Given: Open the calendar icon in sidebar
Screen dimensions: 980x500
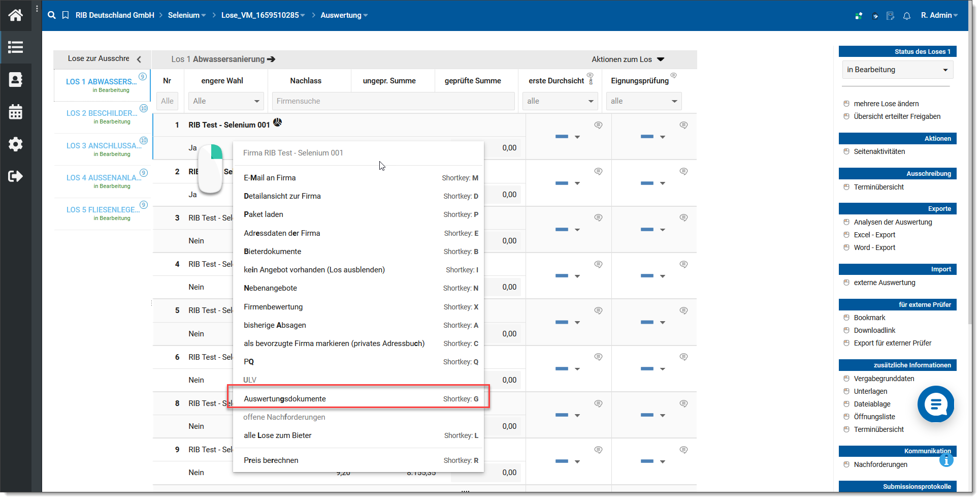Looking at the screenshot, I should 15,112.
